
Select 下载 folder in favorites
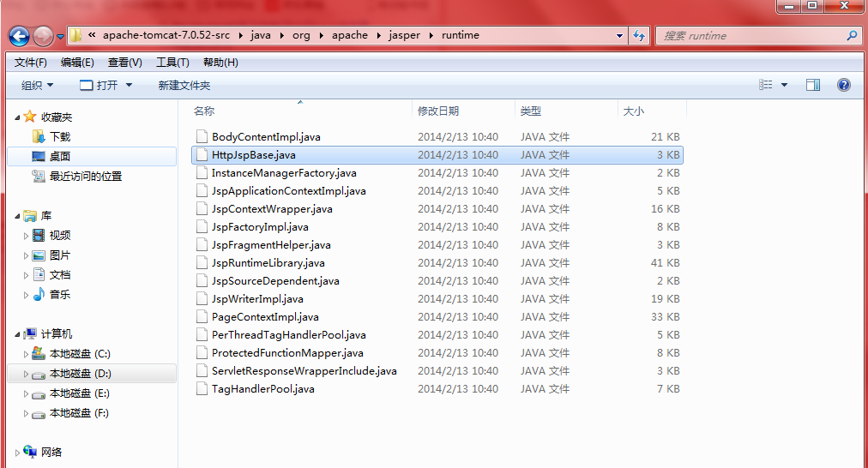[60, 136]
